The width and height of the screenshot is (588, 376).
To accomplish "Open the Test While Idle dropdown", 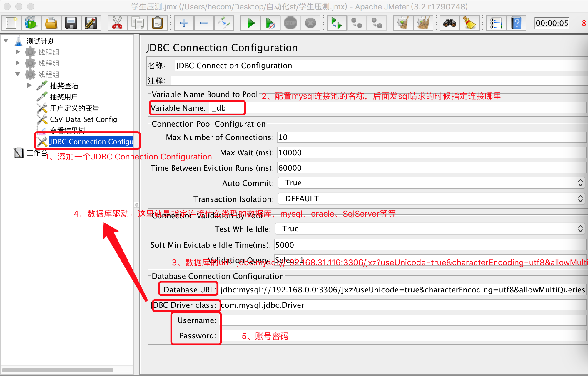I will pos(430,229).
